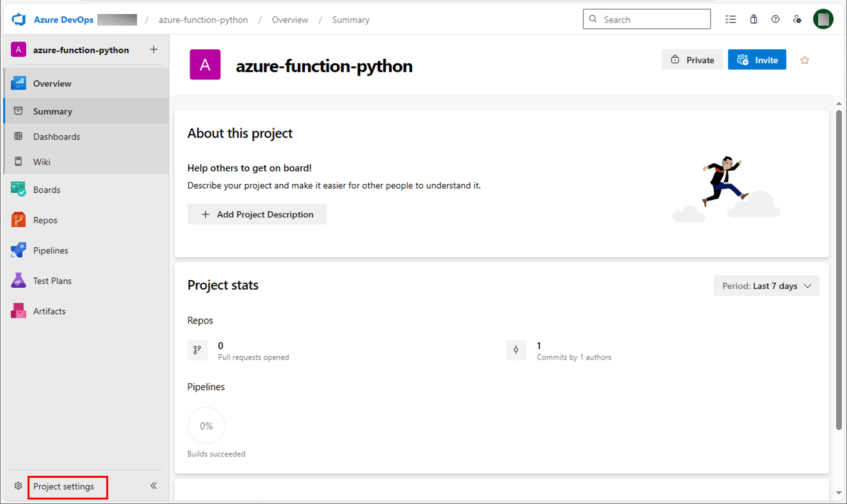Click the Azure DevOps logo icon
847x504 pixels.
tap(18, 19)
